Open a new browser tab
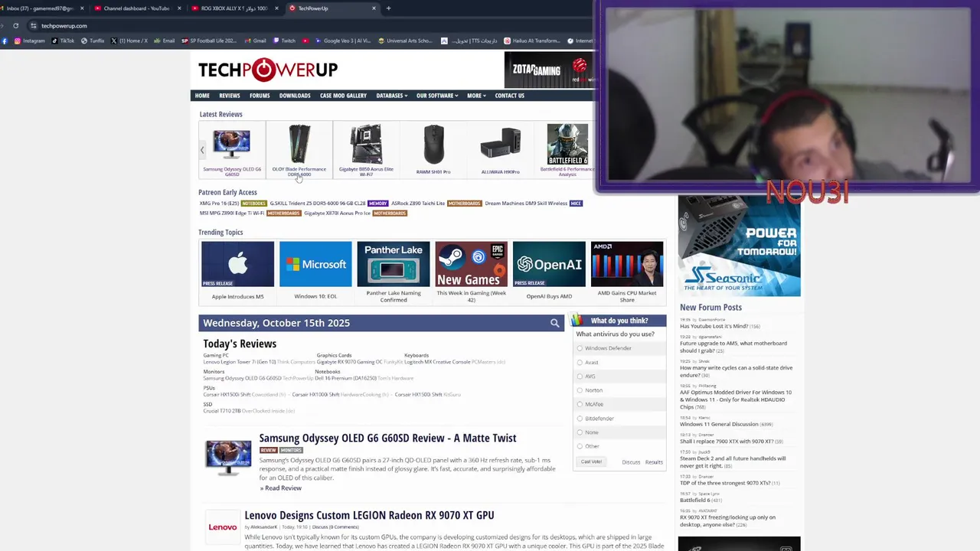The height and width of the screenshot is (551, 980). coord(388,8)
